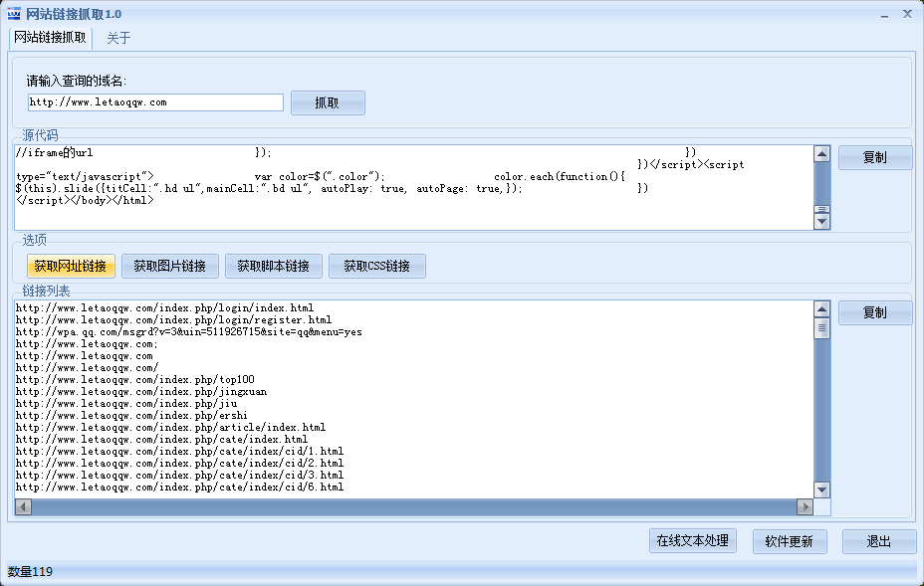The width and height of the screenshot is (924, 586).
Task: Select the cate/index.html link row
Action: (x=162, y=440)
